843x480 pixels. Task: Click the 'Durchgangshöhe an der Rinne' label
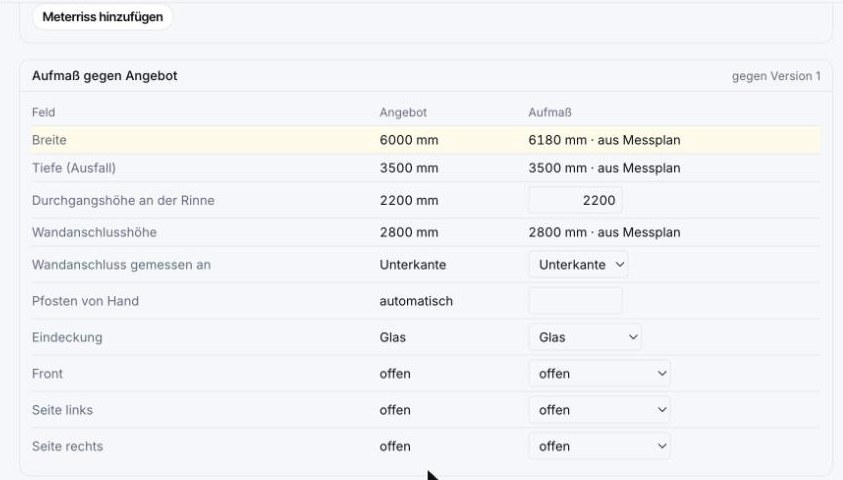[123, 200]
